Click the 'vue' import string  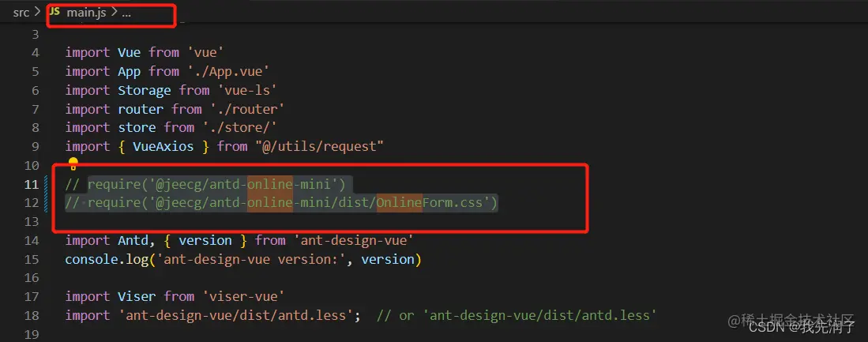pos(205,53)
